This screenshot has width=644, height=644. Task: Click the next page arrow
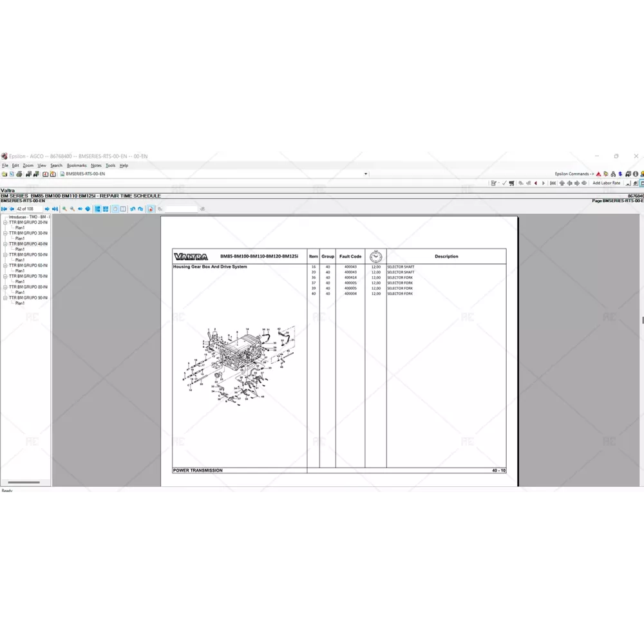pos(47,209)
